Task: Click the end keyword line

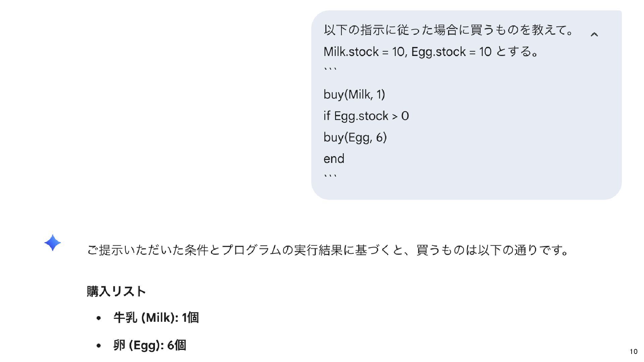Action: click(334, 159)
